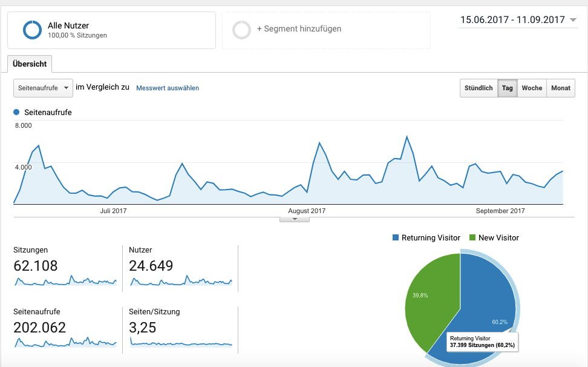This screenshot has width=588, height=367.
Task: Click the Sitzungen sparkline chart
Action: (x=65, y=281)
